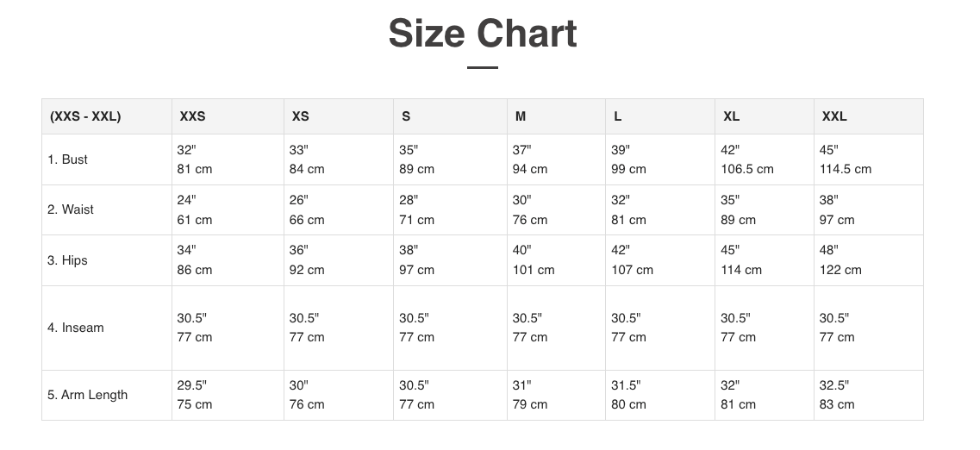
Task: Click the 4. Inseam row label
Action: tap(76, 328)
